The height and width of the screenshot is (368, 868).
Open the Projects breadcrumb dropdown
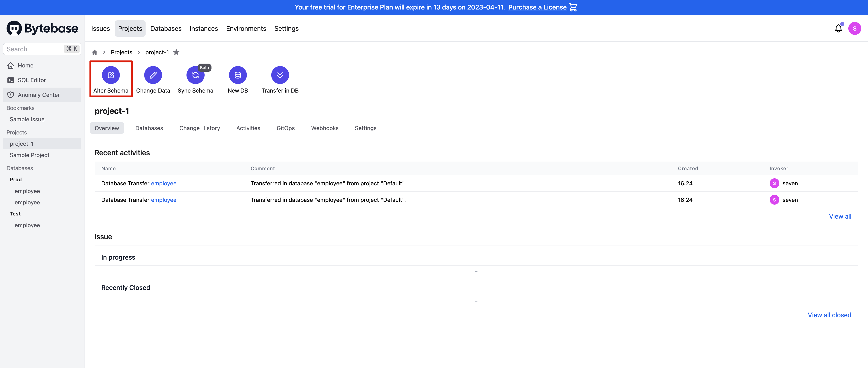[x=121, y=52]
